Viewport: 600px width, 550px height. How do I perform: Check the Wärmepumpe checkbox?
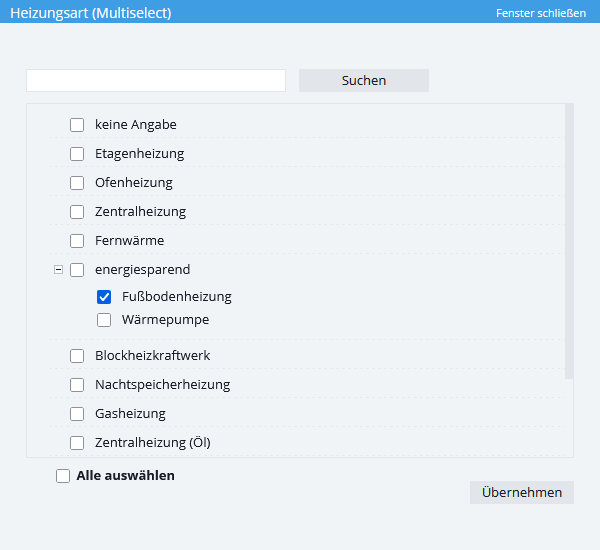point(104,320)
